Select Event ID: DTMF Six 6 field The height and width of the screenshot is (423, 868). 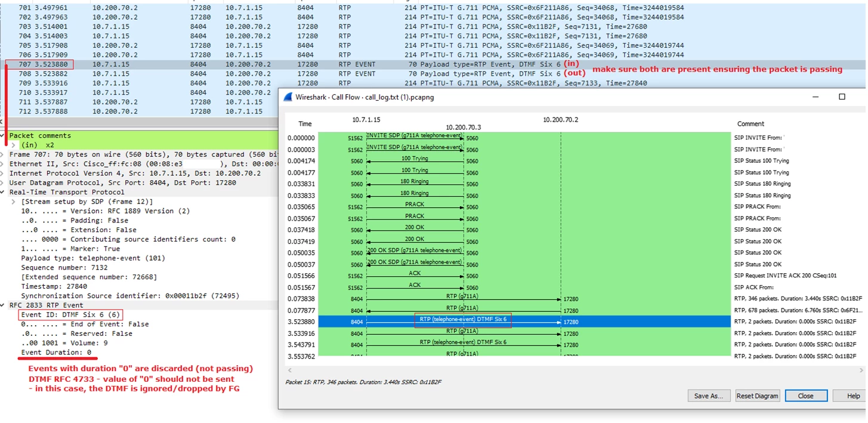[x=70, y=314]
